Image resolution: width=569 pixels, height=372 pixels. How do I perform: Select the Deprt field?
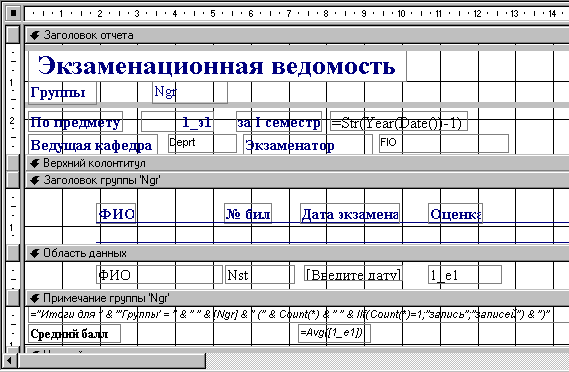(x=202, y=143)
